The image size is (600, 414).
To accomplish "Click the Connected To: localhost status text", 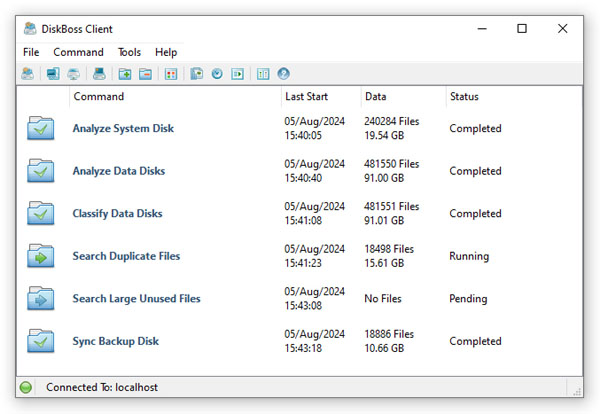I will [102, 387].
